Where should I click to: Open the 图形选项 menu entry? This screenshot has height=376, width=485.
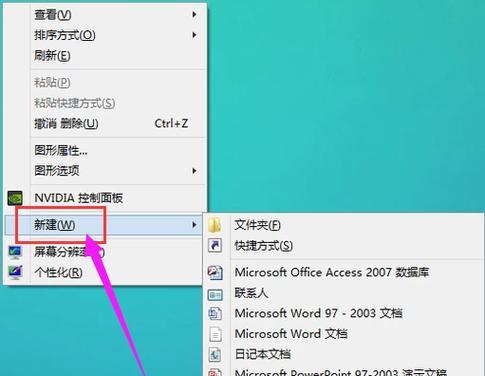(x=105, y=171)
